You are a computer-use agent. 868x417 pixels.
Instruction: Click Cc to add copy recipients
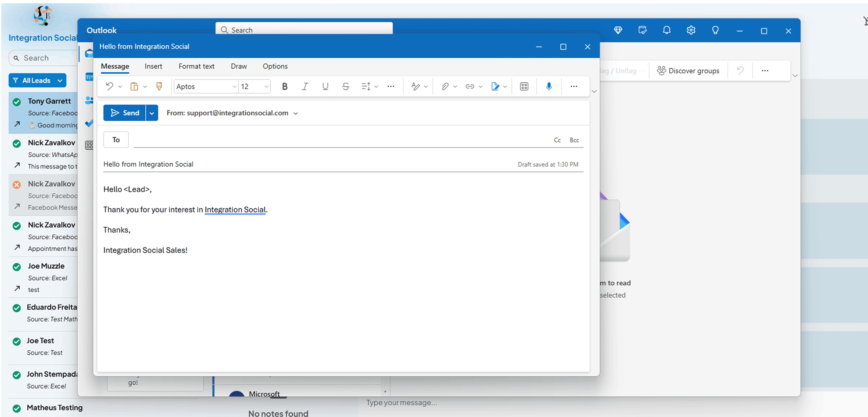point(557,140)
